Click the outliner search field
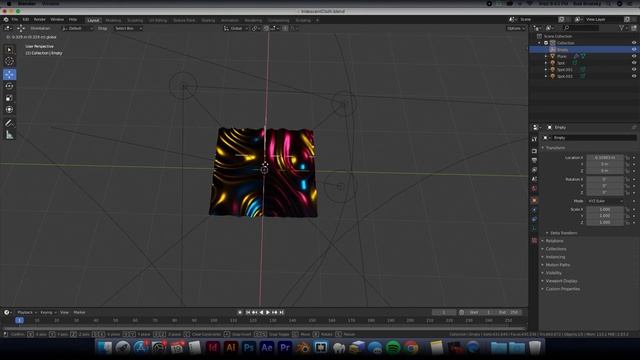 pyautogui.click(x=581, y=28)
